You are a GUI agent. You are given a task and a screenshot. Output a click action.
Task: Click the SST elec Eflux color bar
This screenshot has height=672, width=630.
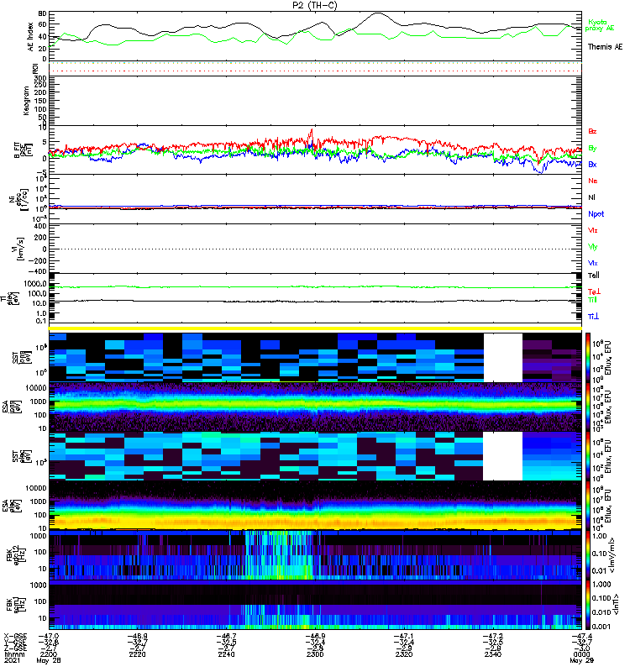[588, 456]
